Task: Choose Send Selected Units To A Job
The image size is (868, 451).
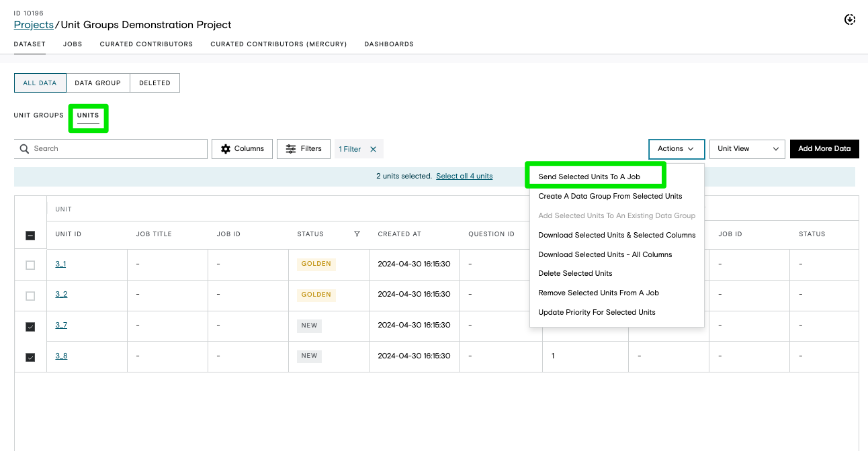Action: tap(589, 177)
